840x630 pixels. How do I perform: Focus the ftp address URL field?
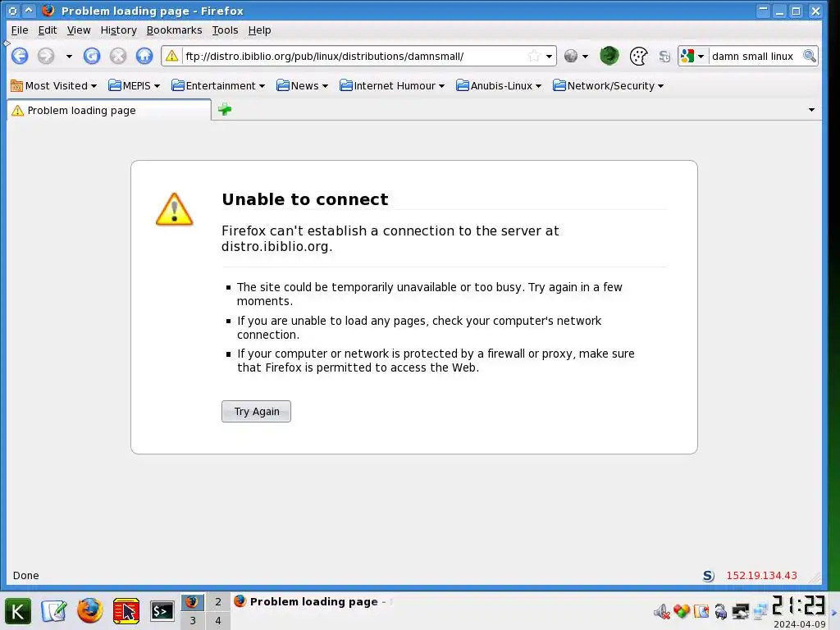coord(354,57)
